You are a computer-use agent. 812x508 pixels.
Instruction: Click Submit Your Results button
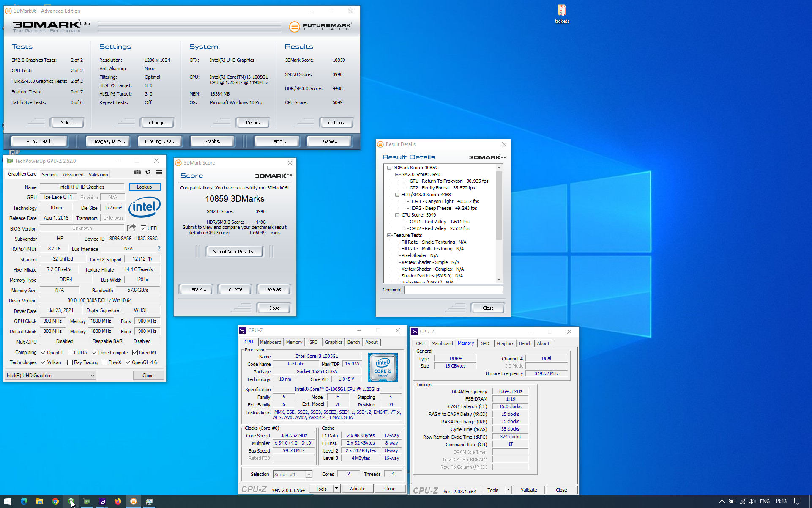coord(235,252)
